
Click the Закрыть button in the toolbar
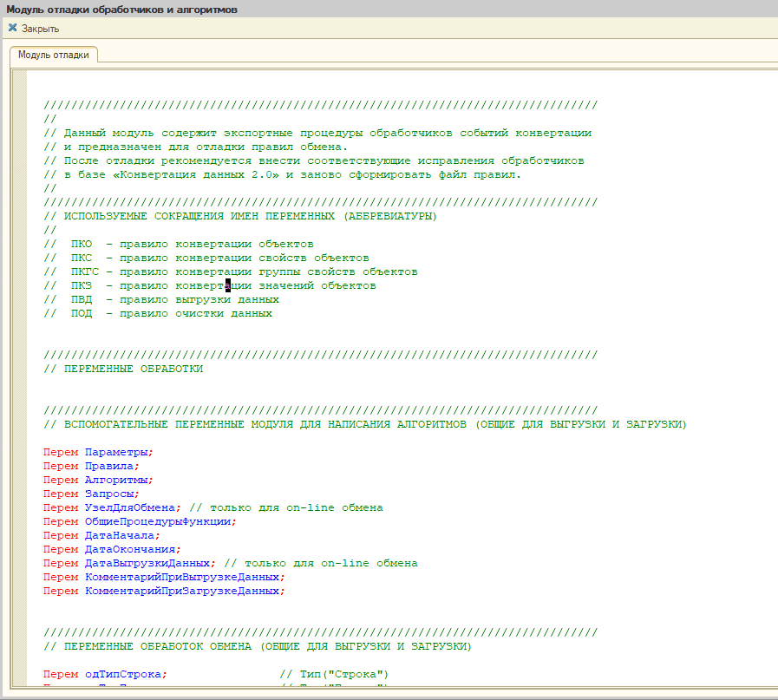point(34,29)
